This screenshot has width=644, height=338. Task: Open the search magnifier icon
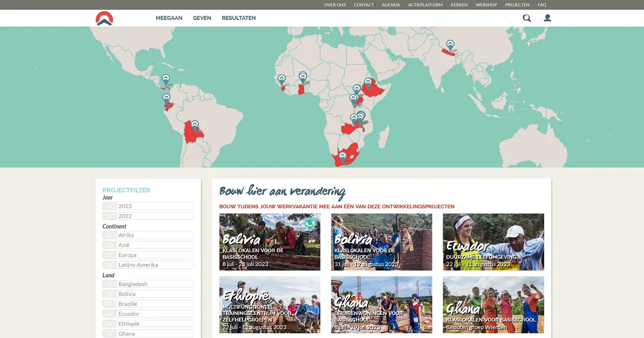click(526, 18)
